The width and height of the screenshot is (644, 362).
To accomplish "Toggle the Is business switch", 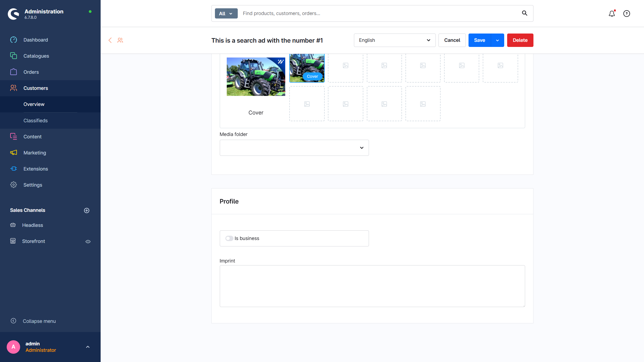I will 229,238.
